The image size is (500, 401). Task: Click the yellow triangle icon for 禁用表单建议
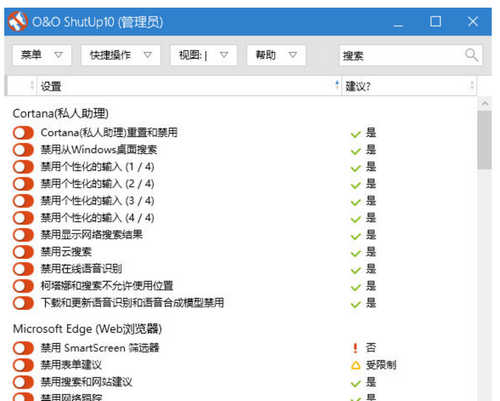pos(356,365)
